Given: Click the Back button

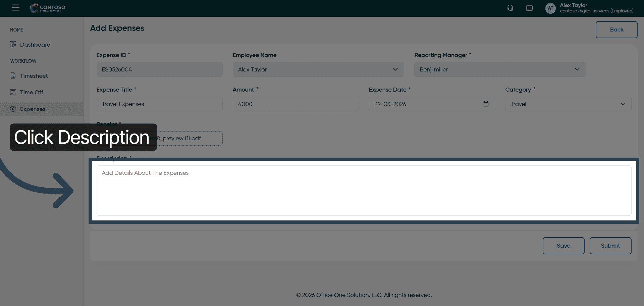Looking at the screenshot, I should (616, 30).
